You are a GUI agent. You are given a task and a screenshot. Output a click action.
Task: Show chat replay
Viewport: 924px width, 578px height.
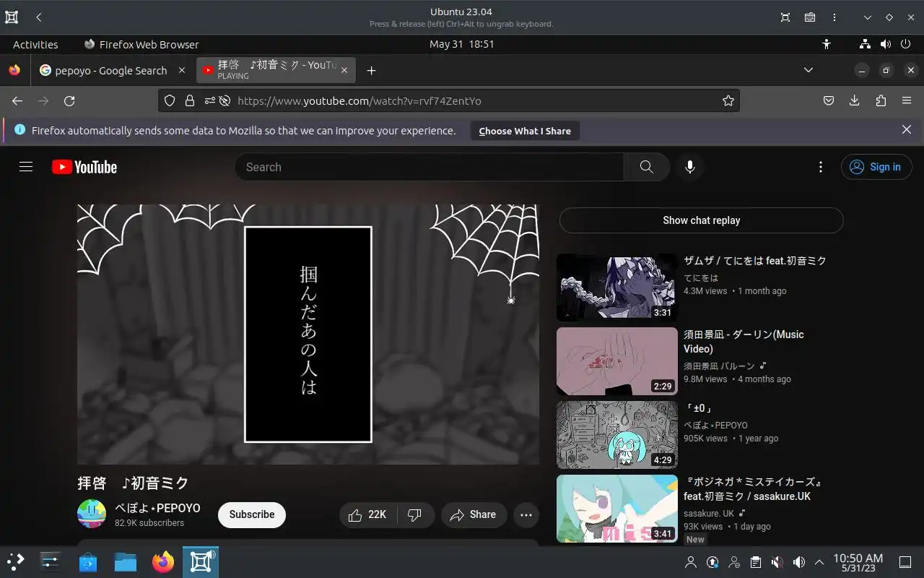click(702, 220)
